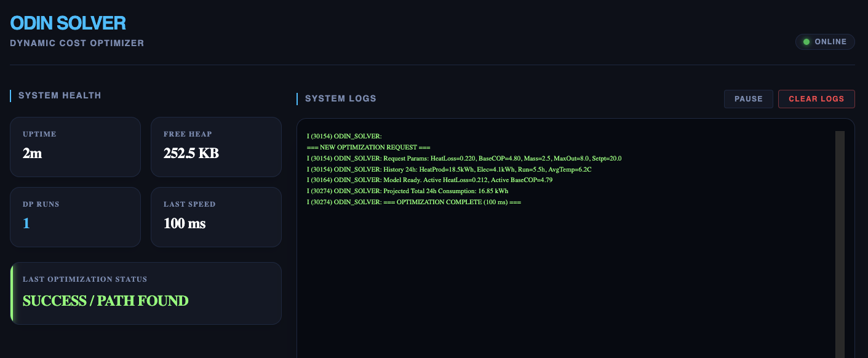The height and width of the screenshot is (358, 868).
Task: Select the UPTIME card
Action: pos(75,147)
